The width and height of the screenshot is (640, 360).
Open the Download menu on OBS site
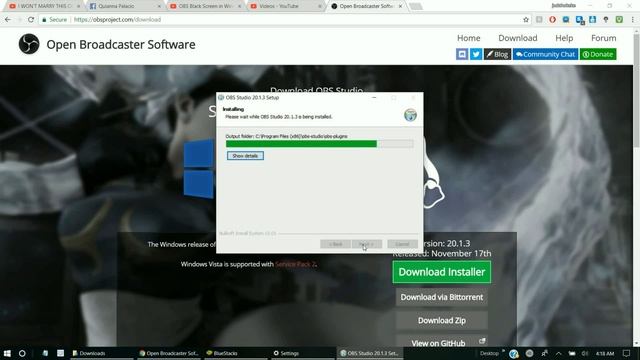pyautogui.click(x=518, y=38)
